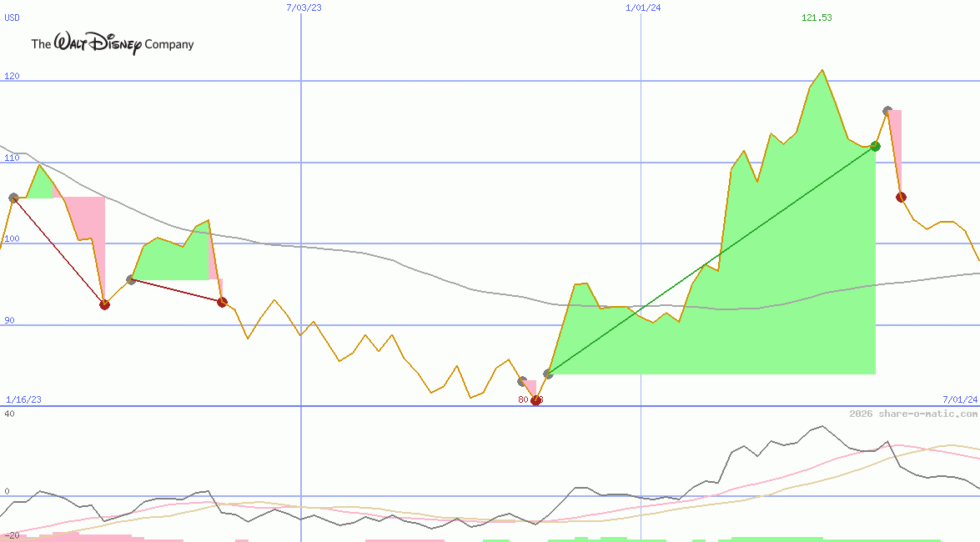Click the 1/16/23 start date label
Screen dimensions: 980x542
coord(23,399)
